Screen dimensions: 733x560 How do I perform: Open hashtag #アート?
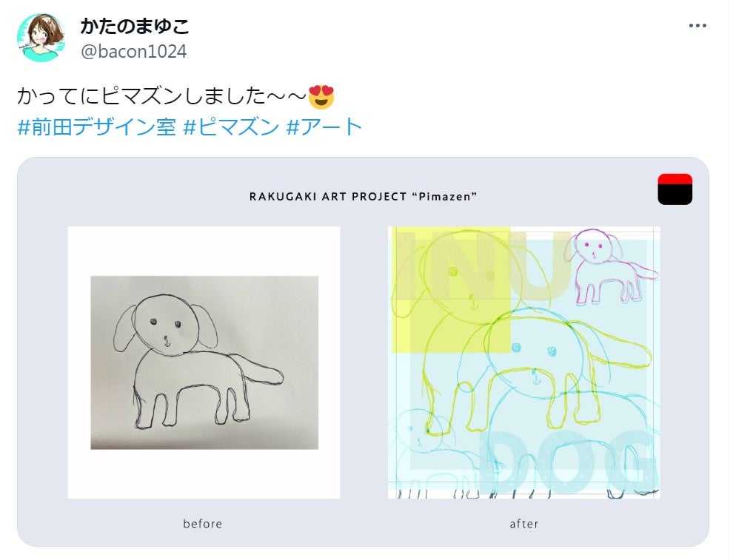(x=324, y=127)
